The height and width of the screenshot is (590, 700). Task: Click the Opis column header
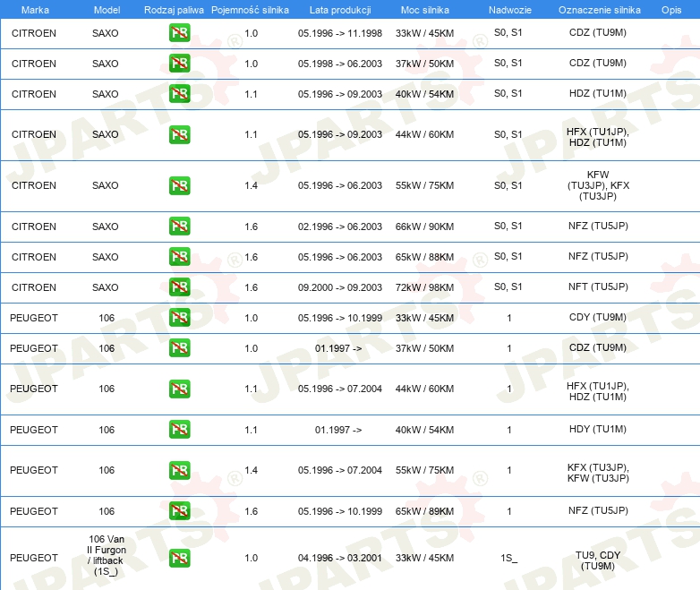671,10
